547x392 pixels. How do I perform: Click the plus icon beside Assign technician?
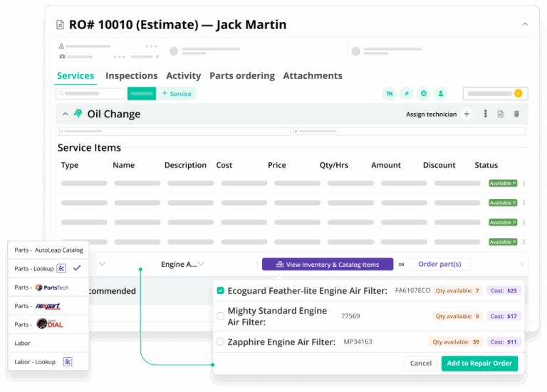pos(467,114)
